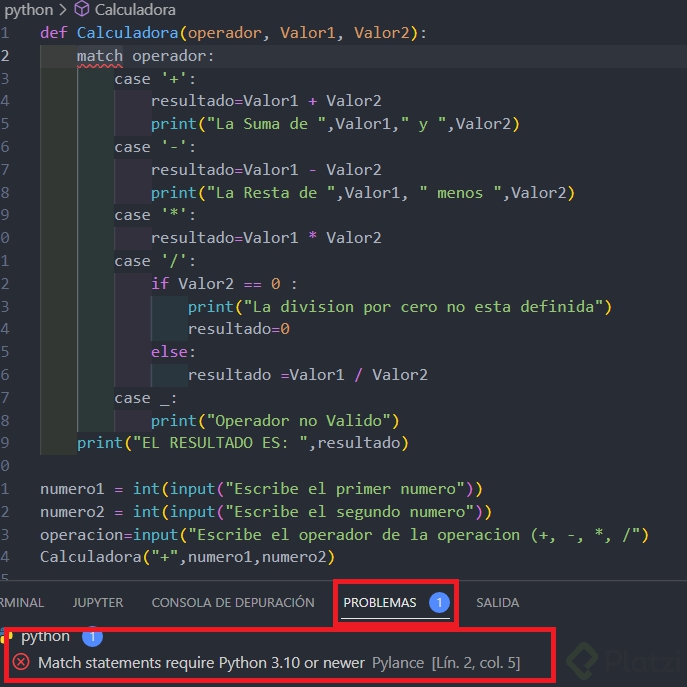
Task: Switch to the JUPYTER panel tab
Action: (x=98, y=602)
